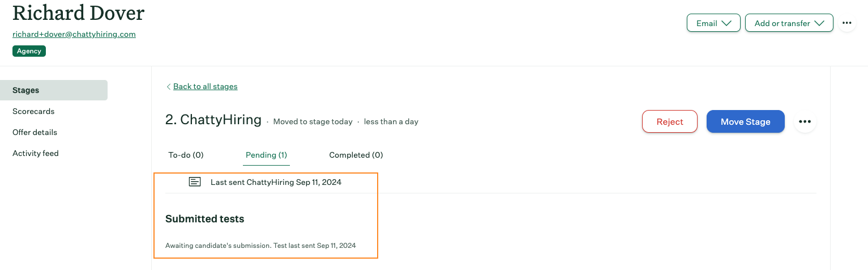Open the Completed (0) tab
The image size is (868, 270).
pos(356,155)
